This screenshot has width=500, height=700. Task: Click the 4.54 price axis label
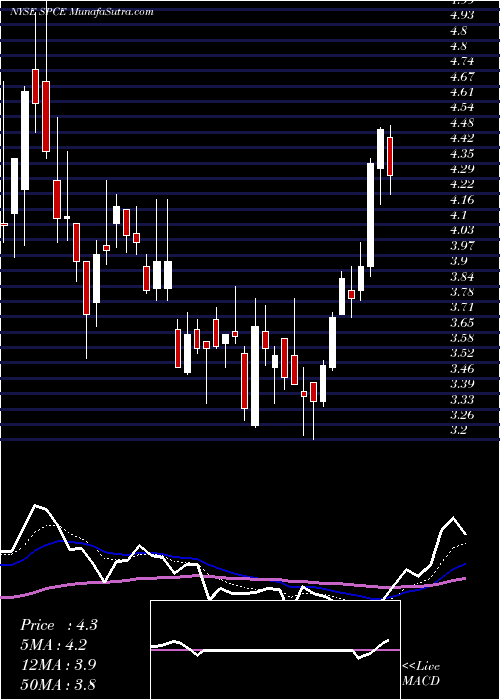click(462, 108)
